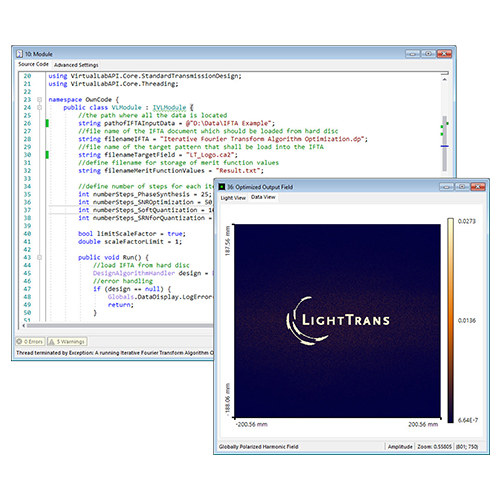Image resolution: width=500 pixels, height=500 pixels.
Task: Click the green change marker on line 26
Action: pos(47,123)
